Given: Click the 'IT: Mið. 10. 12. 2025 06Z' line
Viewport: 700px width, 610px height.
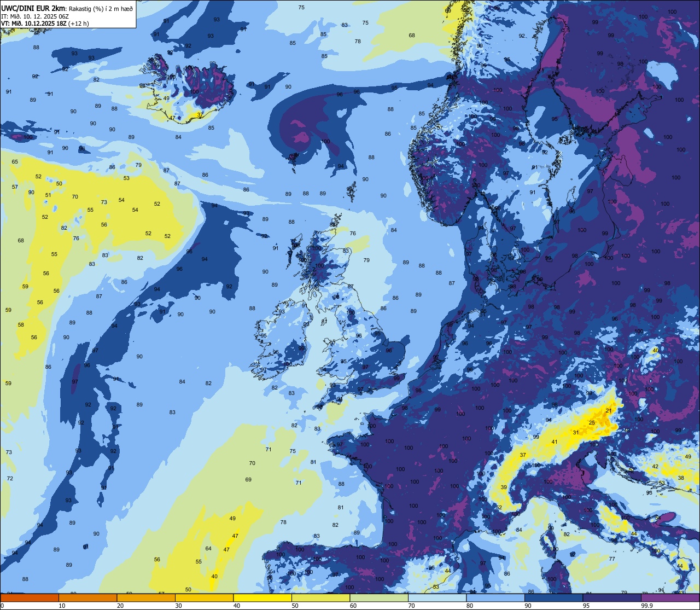Looking at the screenshot, I should click(36, 16).
